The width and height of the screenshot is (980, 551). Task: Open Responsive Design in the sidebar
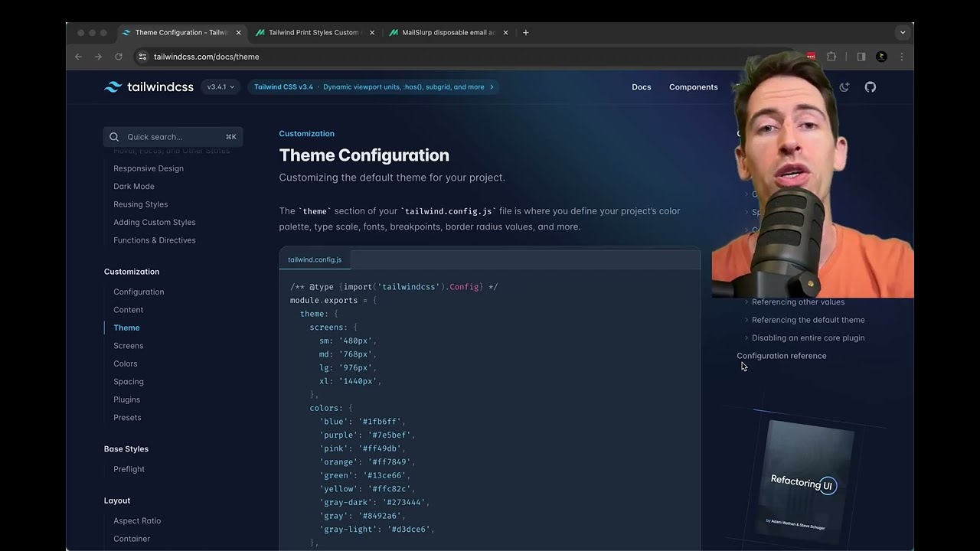point(149,168)
